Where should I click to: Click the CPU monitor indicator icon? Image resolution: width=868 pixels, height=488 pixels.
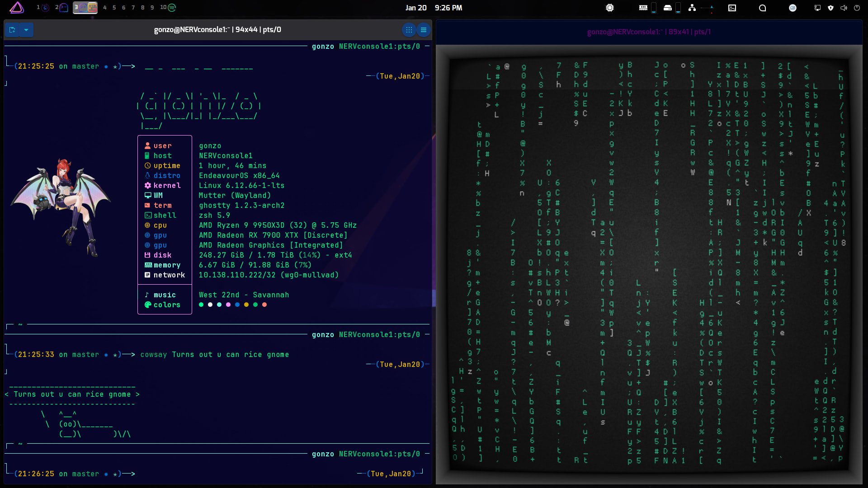pos(610,8)
